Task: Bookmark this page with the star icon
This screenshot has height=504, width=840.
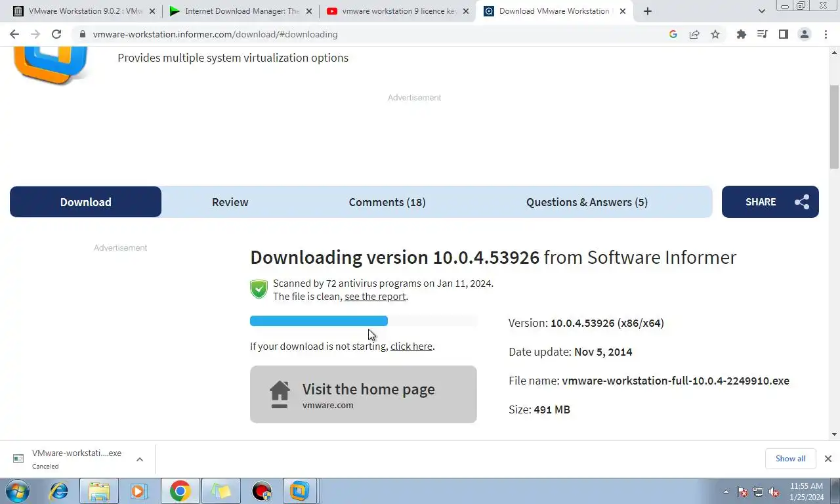Action: (715, 34)
